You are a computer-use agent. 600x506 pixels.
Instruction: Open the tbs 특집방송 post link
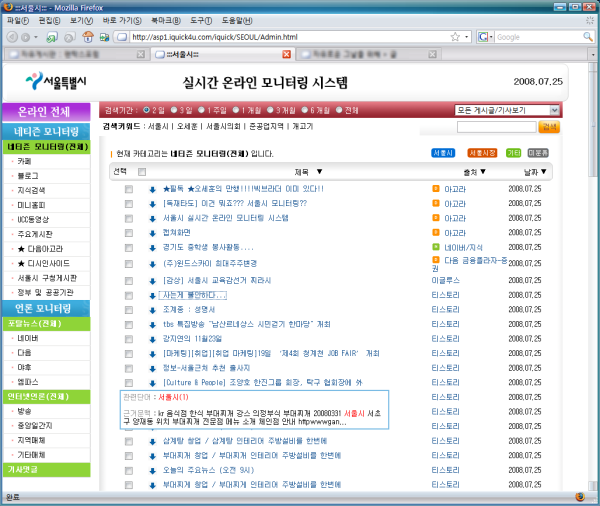point(246,325)
